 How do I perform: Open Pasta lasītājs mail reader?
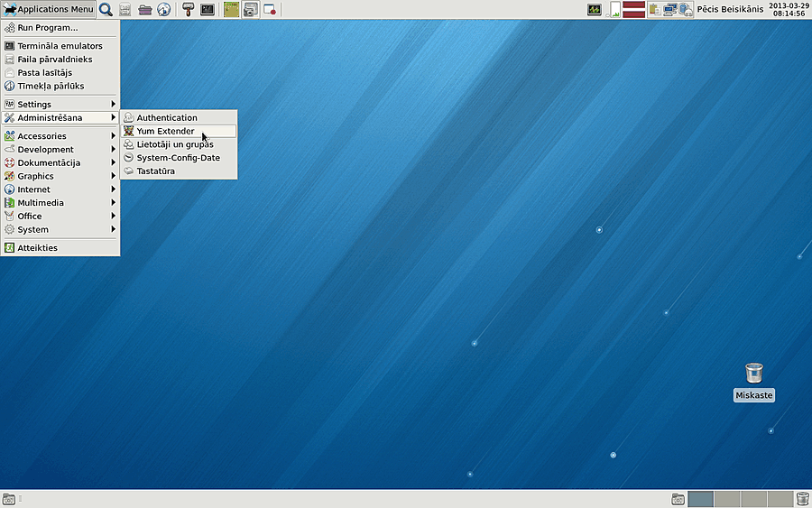point(60,72)
